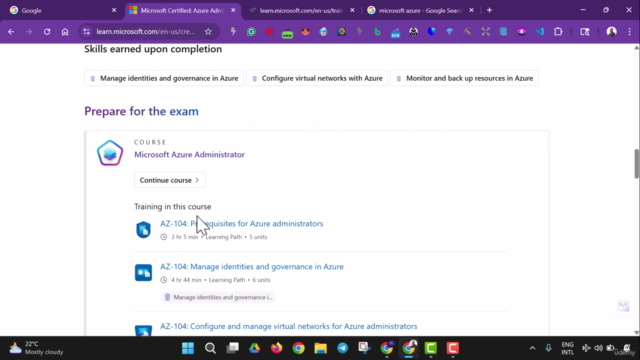Click the Manage identities learning path icon
Screen dimensions: 640x360
[x=143, y=273]
